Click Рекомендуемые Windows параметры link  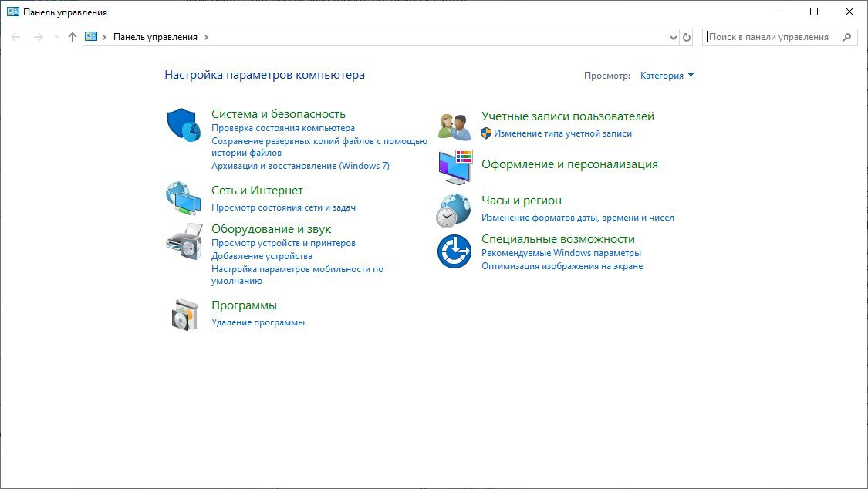point(562,253)
